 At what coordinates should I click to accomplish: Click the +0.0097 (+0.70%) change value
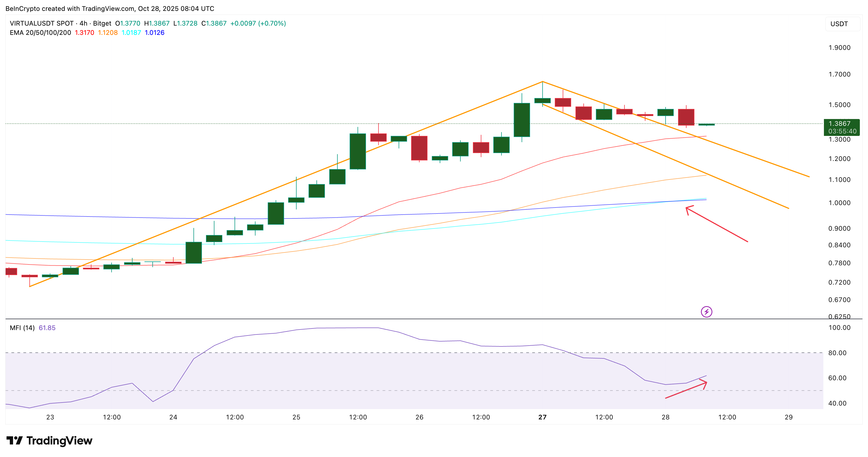258,23
